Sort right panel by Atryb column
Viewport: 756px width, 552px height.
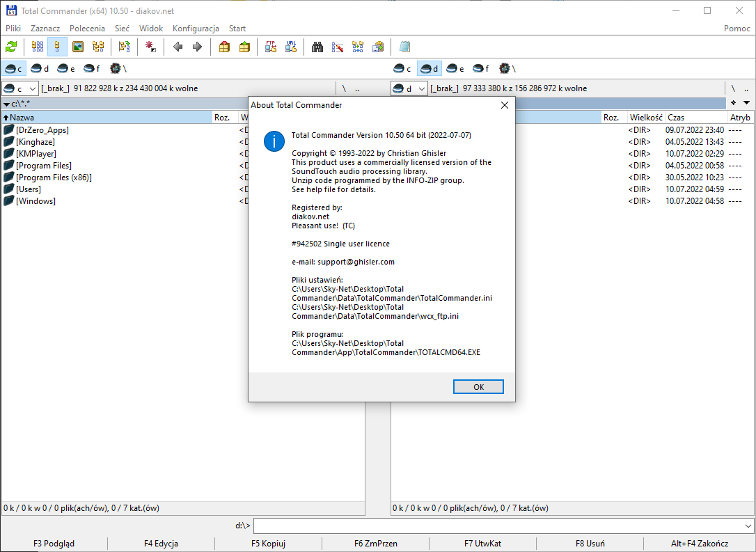(740, 117)
